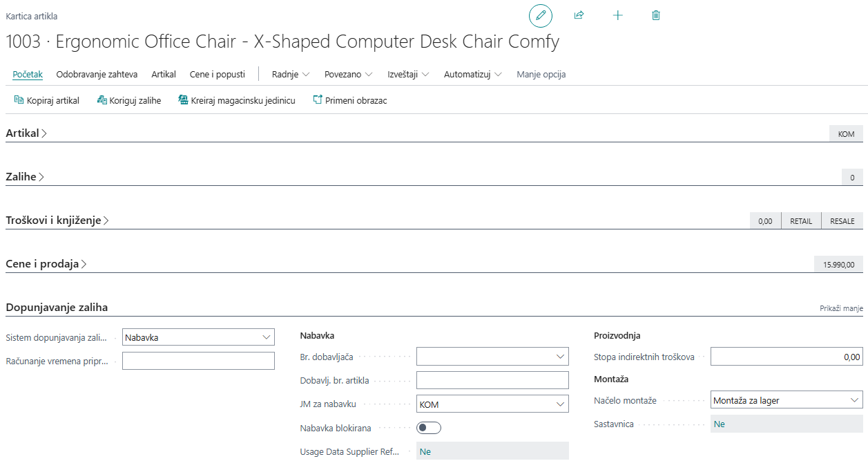
Task: Click the pencil edit icon
Action: (540, 15)
